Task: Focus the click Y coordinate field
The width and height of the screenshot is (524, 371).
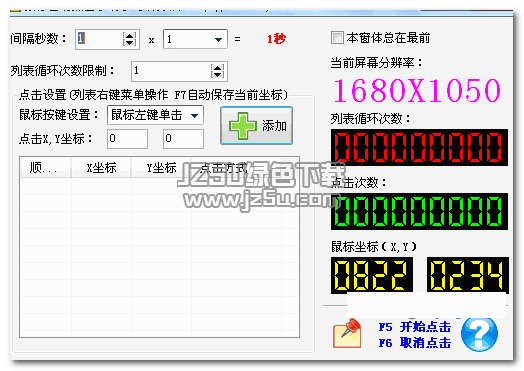Action: point(183,139)
